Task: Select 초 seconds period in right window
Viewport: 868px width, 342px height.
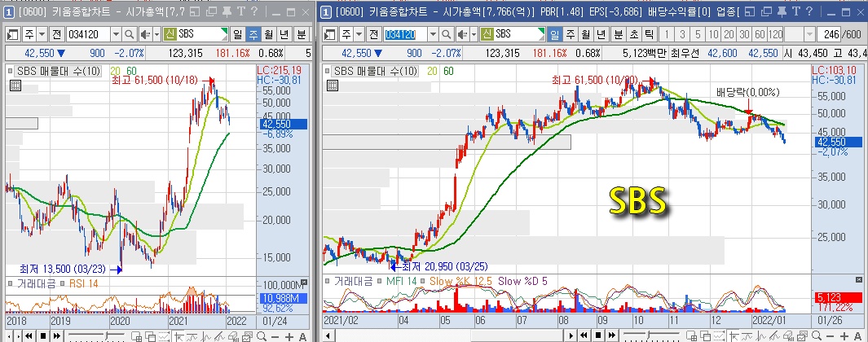Action: pos(634,34)
